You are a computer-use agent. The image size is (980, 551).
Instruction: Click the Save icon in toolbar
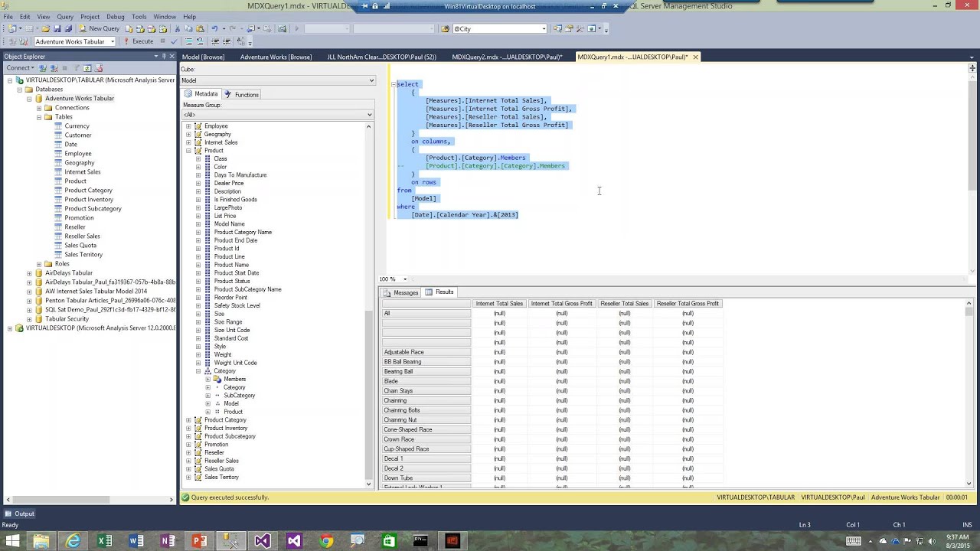[x=57, y=28]
